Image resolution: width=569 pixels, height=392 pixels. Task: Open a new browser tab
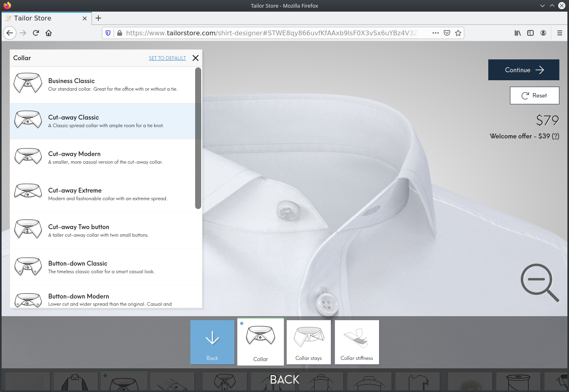tap(98, 18)
